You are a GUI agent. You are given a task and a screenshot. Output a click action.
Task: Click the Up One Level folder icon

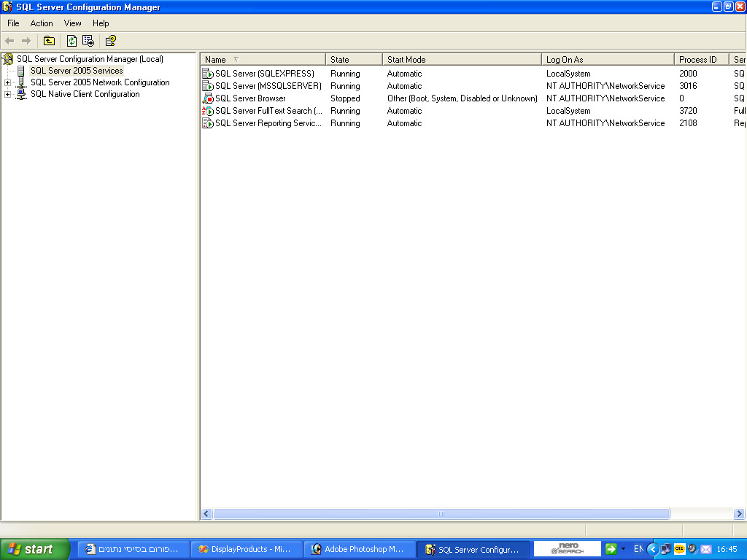(x=49, y=41)
